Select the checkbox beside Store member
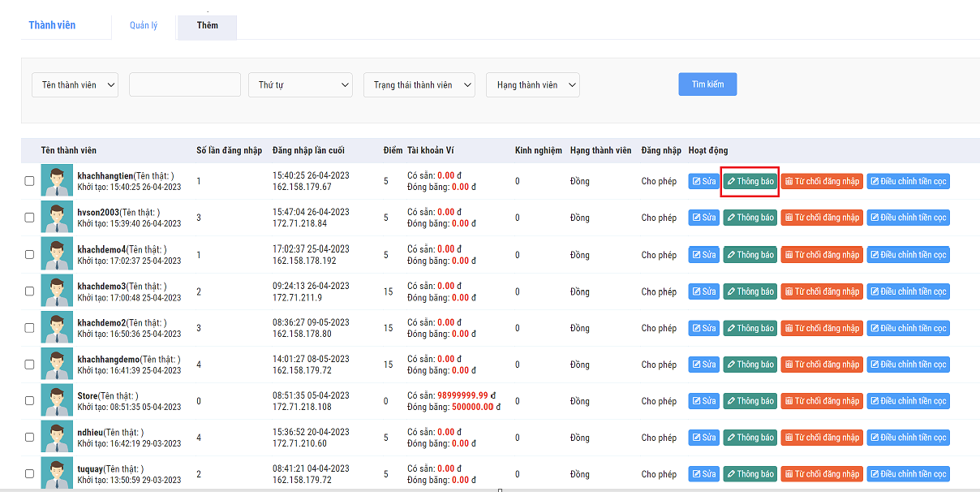 point(29,401)
